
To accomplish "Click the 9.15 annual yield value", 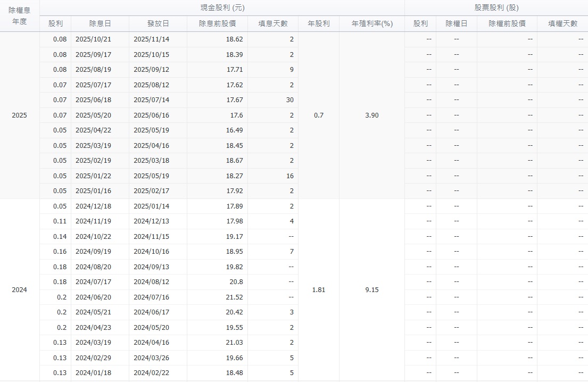I will click(372, 290).
